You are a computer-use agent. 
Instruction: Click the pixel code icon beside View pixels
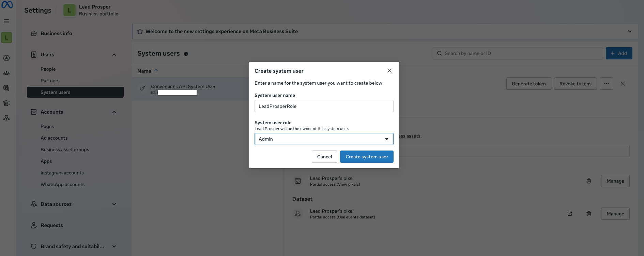click(x=298, y=181)
